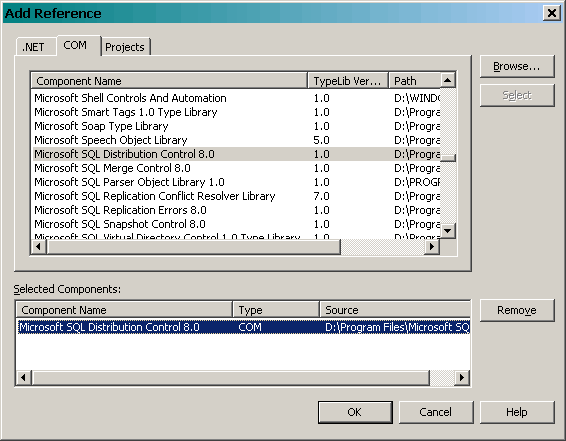Click the component list scroll right arrow
Image resolution: width=566 pixels, height=441 pixels.
(432, 247)
